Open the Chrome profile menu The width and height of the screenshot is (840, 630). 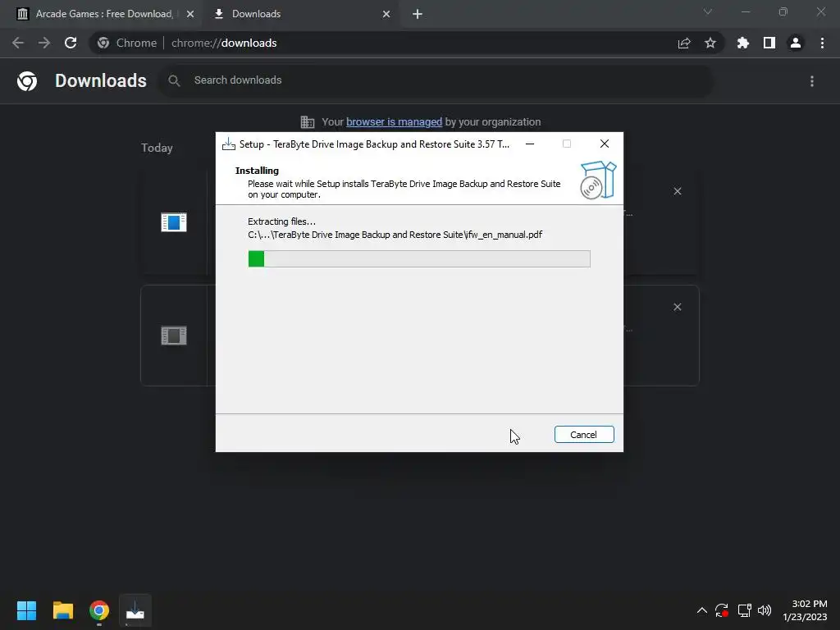796,43
